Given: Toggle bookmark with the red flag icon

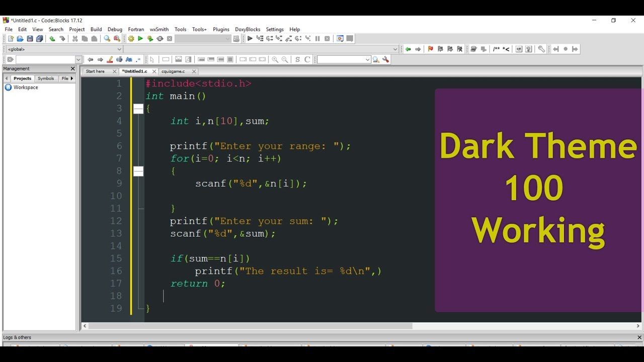Looking at the screenshot, I should click(x=430, y=49).
